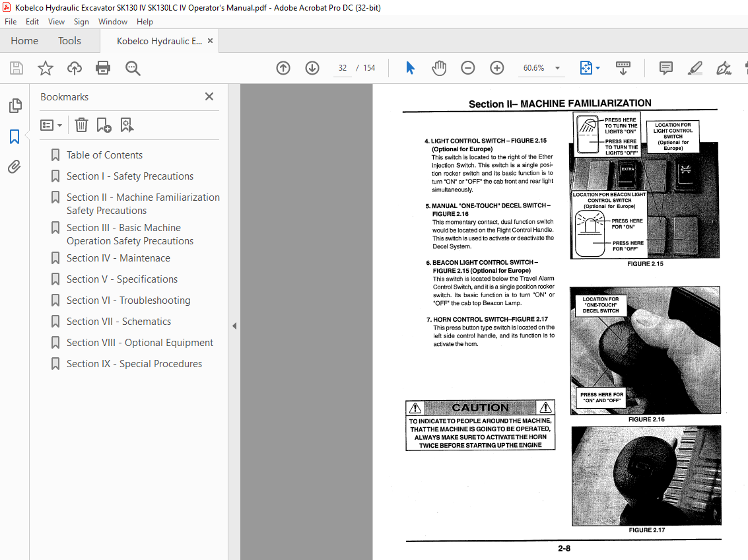Image resolution: width=748 pixels, height=560 pixels.
Task: Jump to Section VII - Schematics bookmark
Action: (119, 322)
